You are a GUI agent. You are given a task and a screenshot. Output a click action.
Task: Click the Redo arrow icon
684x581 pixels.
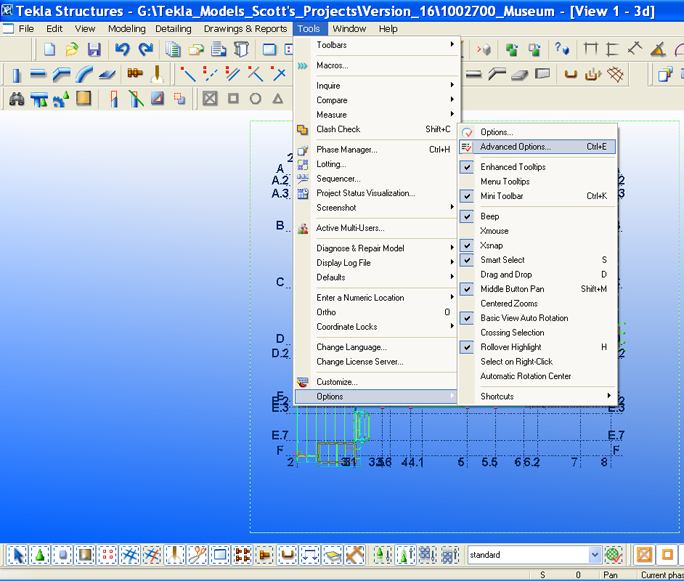point(146,49)
